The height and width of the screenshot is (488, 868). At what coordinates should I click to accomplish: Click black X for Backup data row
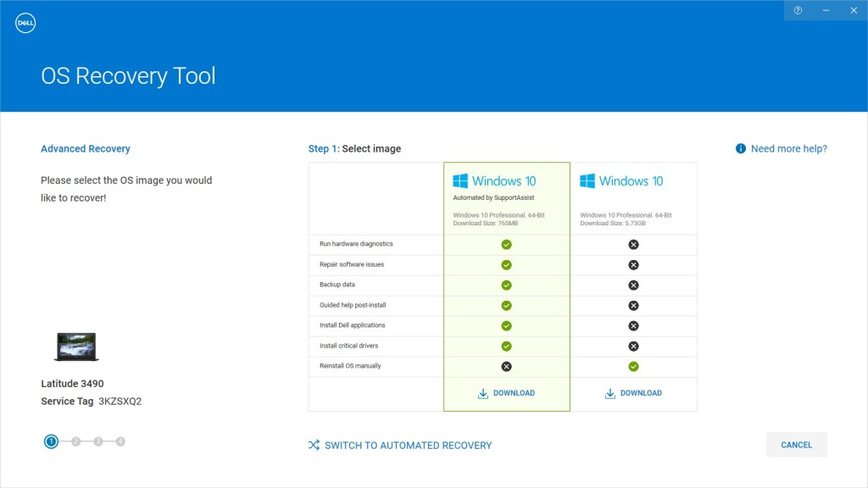click(633, 285)
